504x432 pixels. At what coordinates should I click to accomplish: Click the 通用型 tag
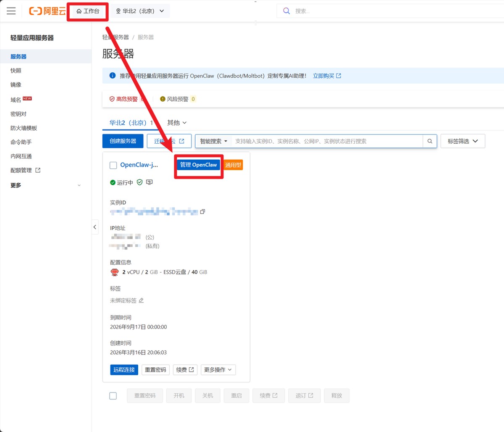[x=233, y=165]
